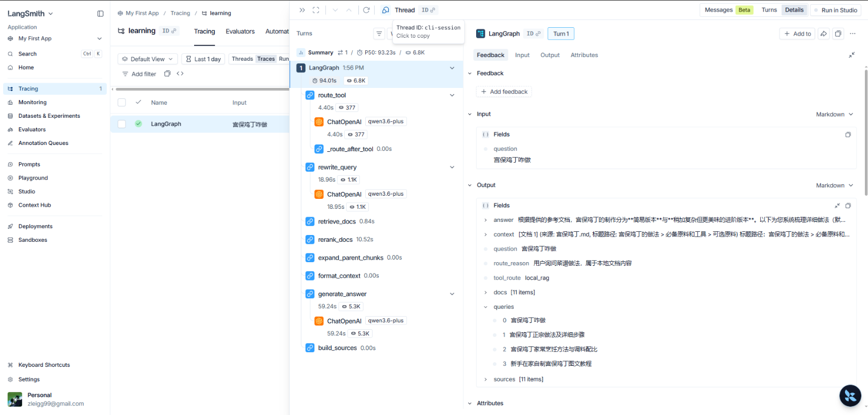Click the Search field in sidebar
This screenshot has height=415, width=868.
[54, 54]
